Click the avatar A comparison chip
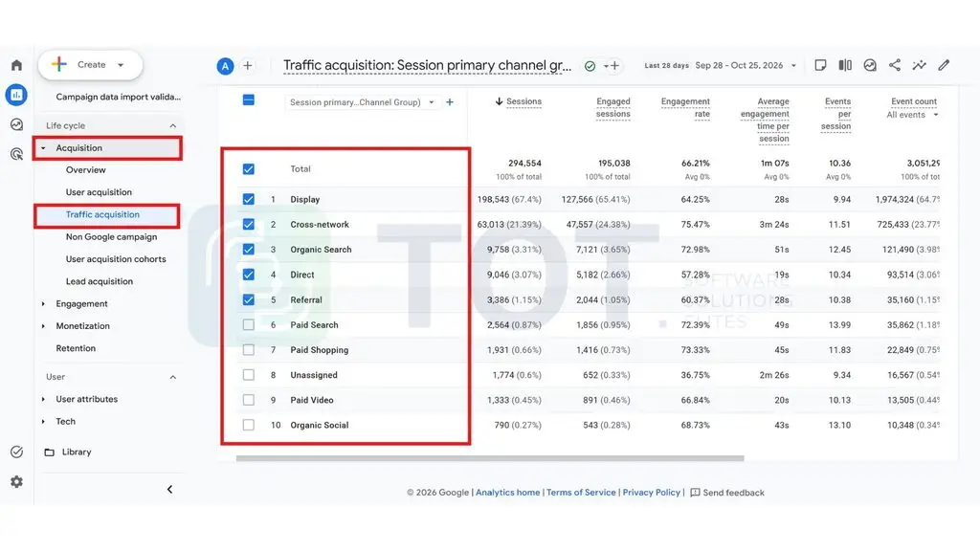 (225, 66)
